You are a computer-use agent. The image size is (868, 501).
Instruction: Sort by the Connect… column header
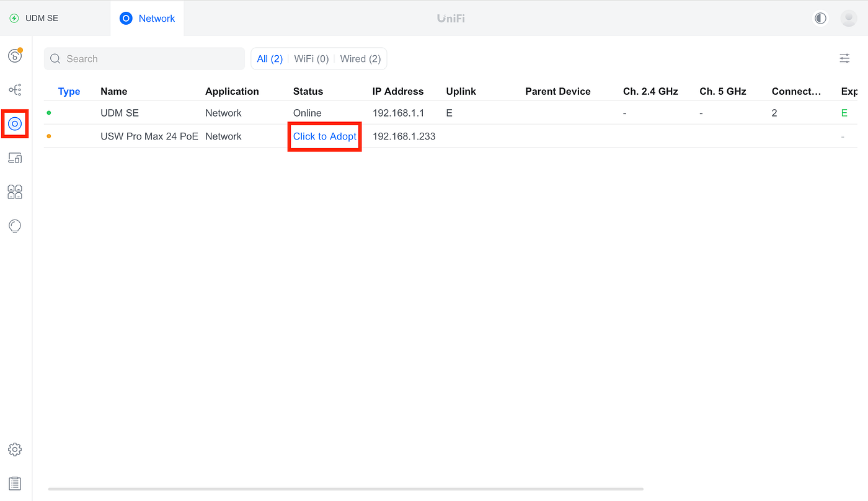click(797, 91)
